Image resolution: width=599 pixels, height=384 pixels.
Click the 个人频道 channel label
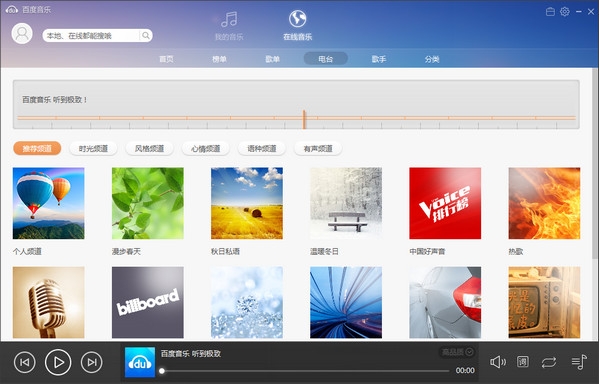(x=27, y=251)
